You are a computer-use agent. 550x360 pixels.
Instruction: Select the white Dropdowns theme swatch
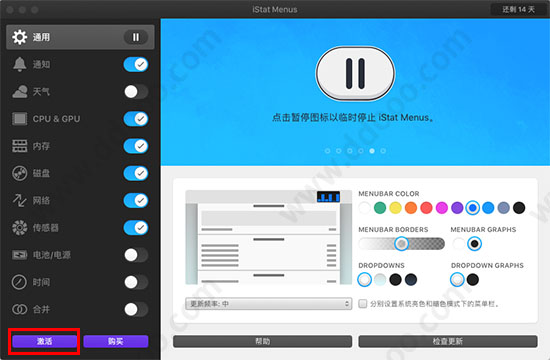364,280
